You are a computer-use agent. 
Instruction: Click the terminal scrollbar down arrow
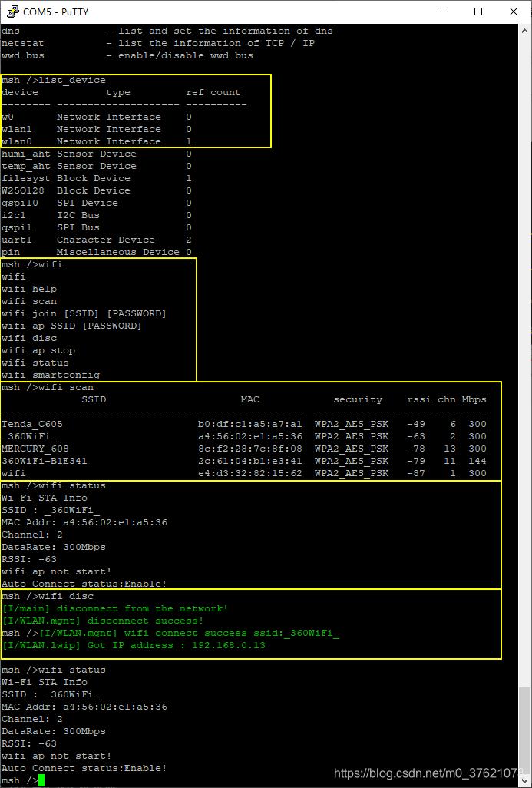coord(524,780)
